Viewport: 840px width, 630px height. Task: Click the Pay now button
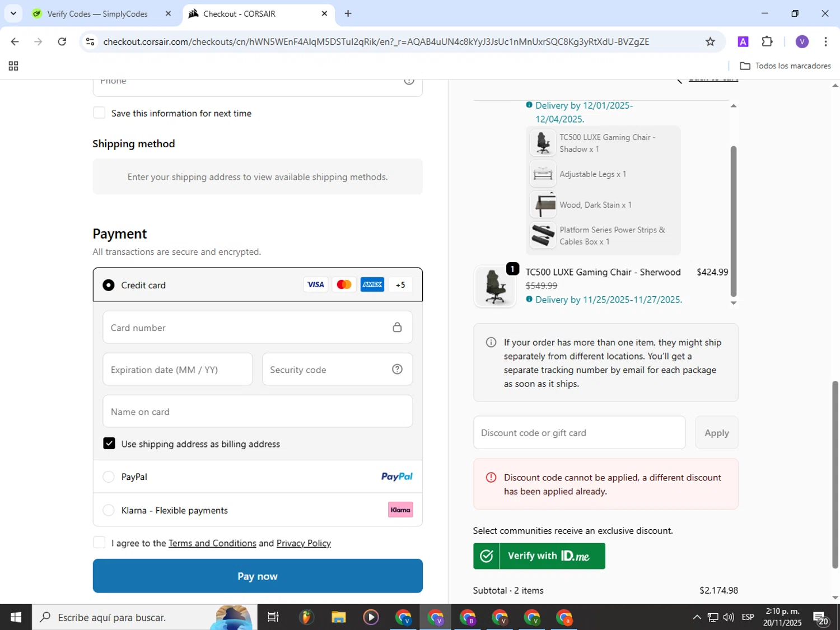coord(258,576)
